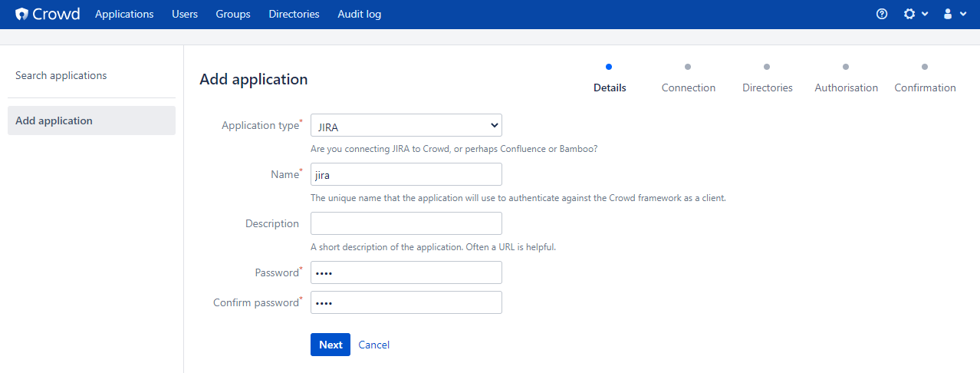The image size is (980, 373).
Task: Select the Details wizard step
Action: [x=610, y=78]
